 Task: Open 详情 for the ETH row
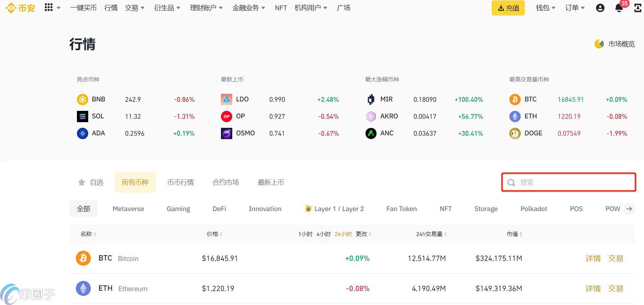pos(593,288)
